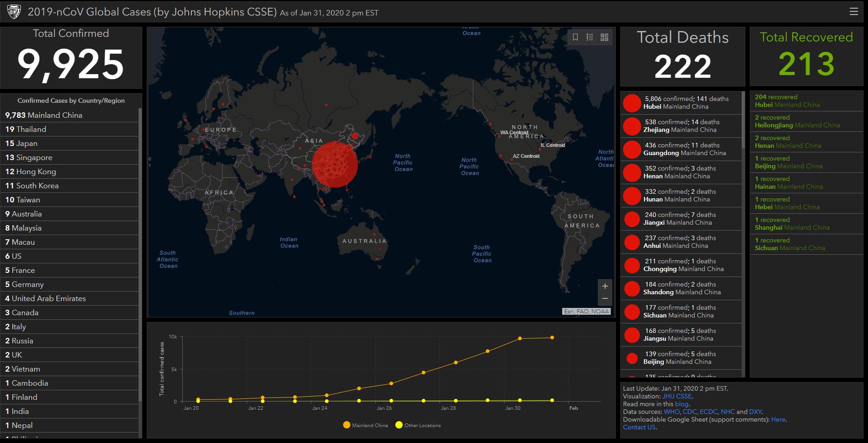Select 1 Nepal row
868x443 pixels.
point(70,425)
